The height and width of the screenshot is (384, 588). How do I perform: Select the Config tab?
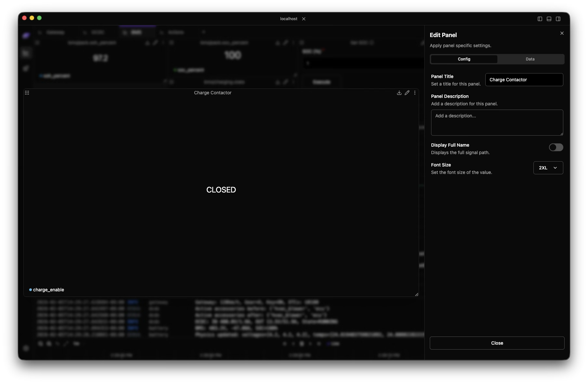(x=464, y=59)
